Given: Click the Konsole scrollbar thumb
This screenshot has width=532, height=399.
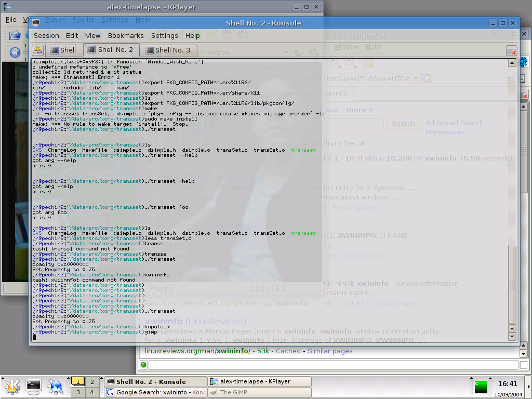Looking at the screenshot, I should tap(512, 285).
